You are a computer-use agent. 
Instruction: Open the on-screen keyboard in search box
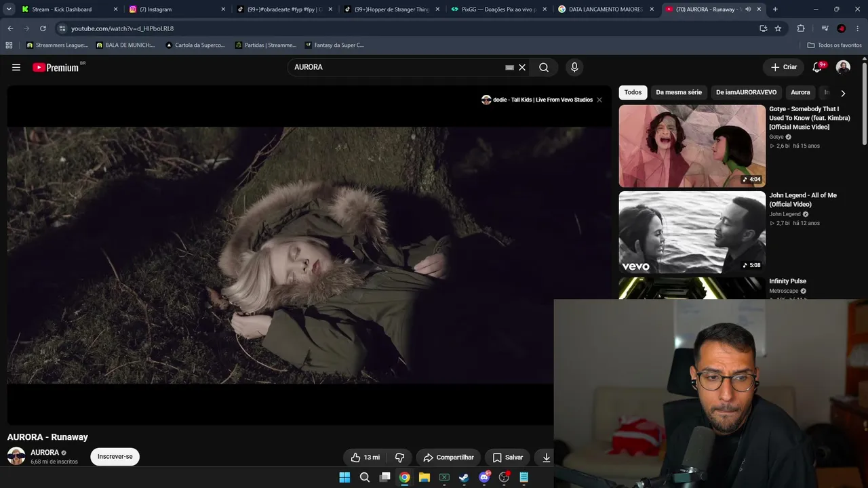pyautogui.click(x=509, y=67)
